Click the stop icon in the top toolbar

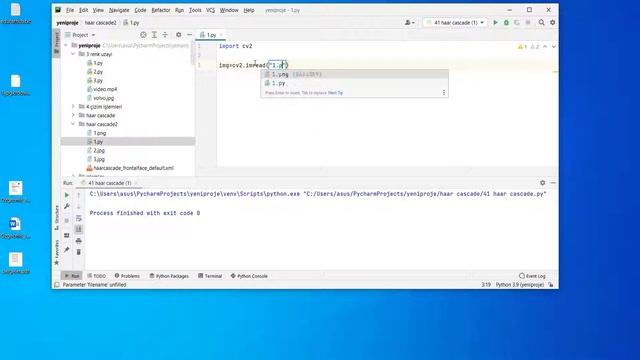(528, 23)
